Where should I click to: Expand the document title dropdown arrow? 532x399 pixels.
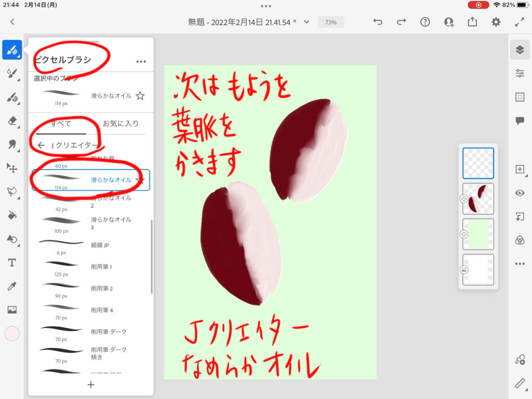(307, 22)
